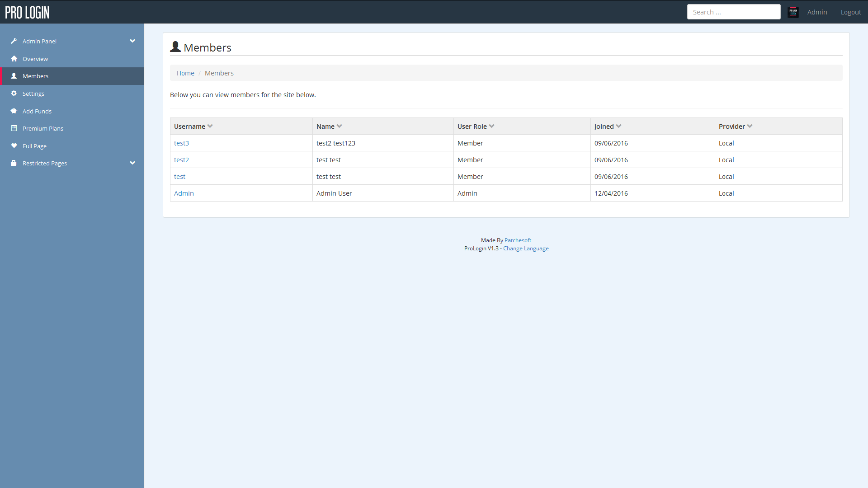Click the wrench icon beside Admin Panel
868x488 pixels.
tap(14, 41)
